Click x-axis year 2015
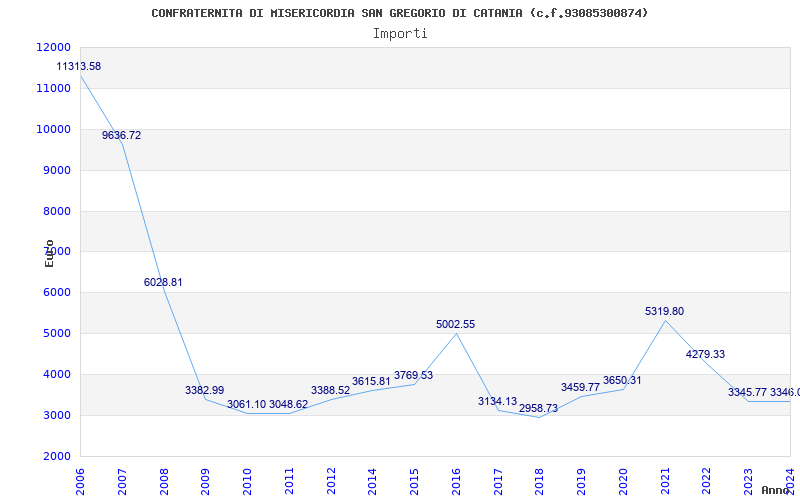Image resolution: width=800 pixels, height=500 pixels. coord(414,482)
